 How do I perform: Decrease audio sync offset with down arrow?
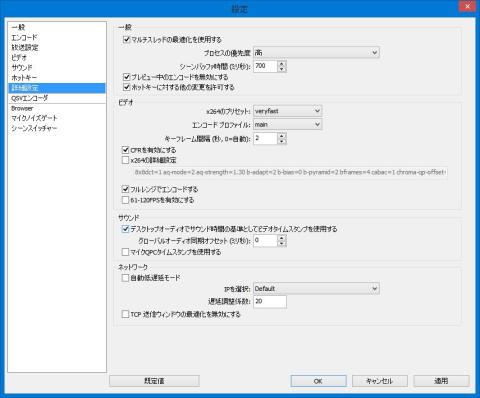(x=282, y=243)
